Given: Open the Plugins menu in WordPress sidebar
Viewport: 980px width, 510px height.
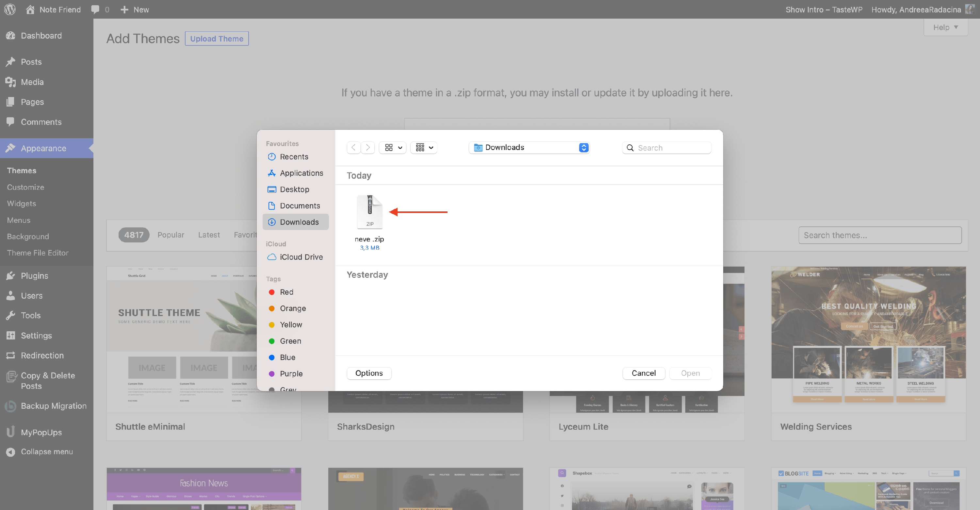Looking at the screenshot, I should pyautogui.click(x=34, y=275).
